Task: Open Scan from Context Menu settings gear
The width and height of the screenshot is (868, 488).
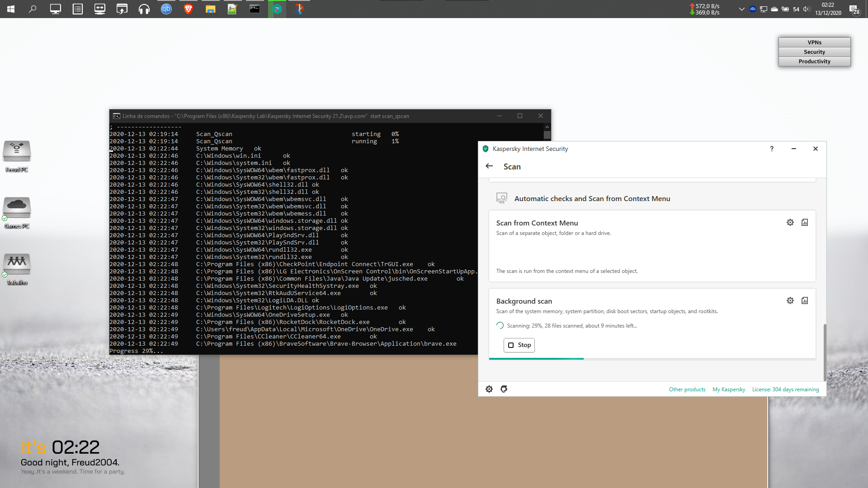Action: [x=790, y=222]
